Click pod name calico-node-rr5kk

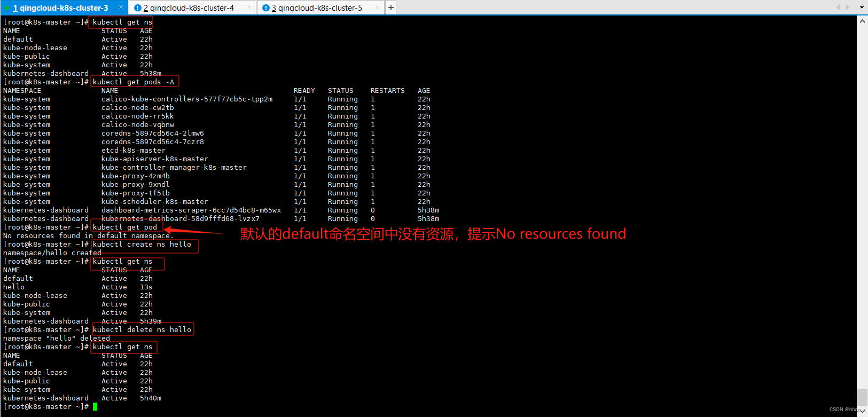pyautogui.click(x=138, y=116)
